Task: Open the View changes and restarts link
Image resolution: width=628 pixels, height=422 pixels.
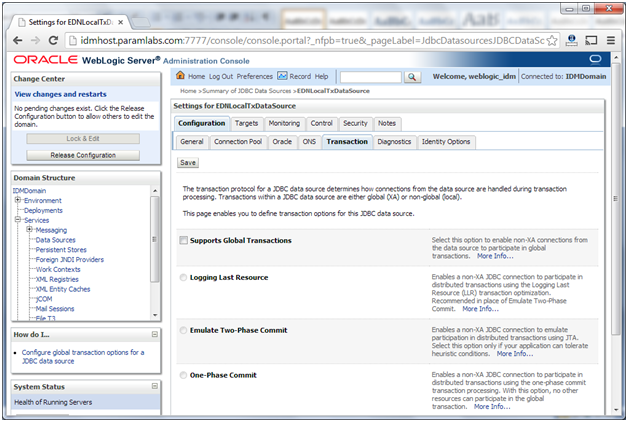Action: pos(60,94)
